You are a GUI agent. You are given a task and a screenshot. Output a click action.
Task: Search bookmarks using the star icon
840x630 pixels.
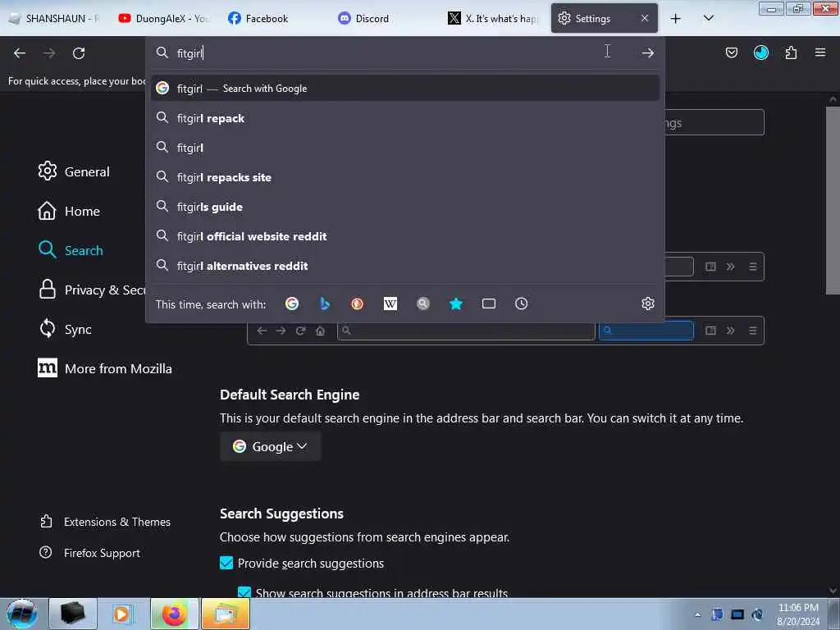[x=456, y=304]
